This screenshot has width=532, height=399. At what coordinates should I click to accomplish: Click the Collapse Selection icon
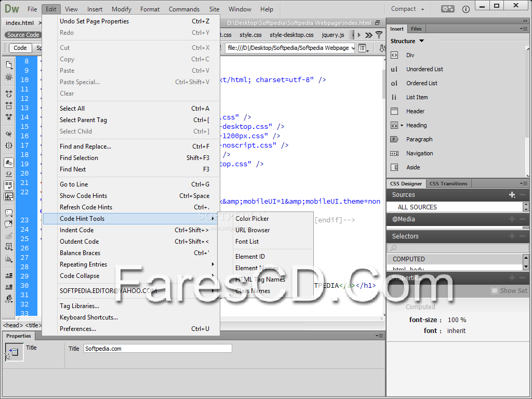coord(9,105)
